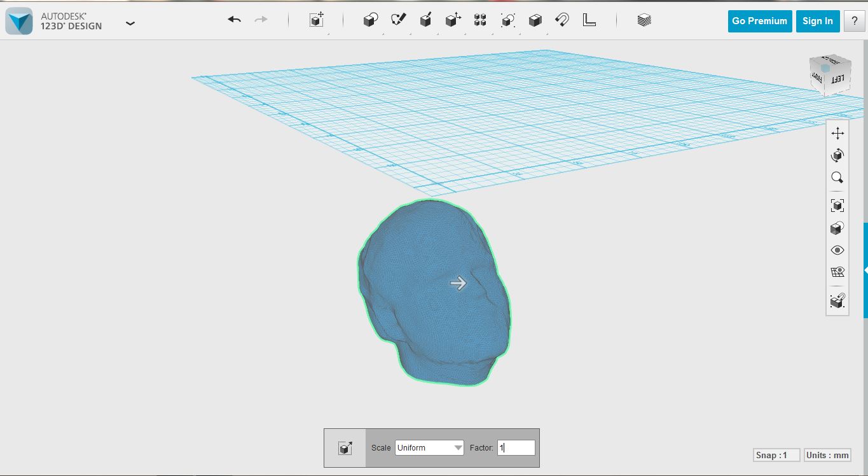Open the application menu chevron
The height and width of the screenshot is (476, 868).
pos(130,24)
